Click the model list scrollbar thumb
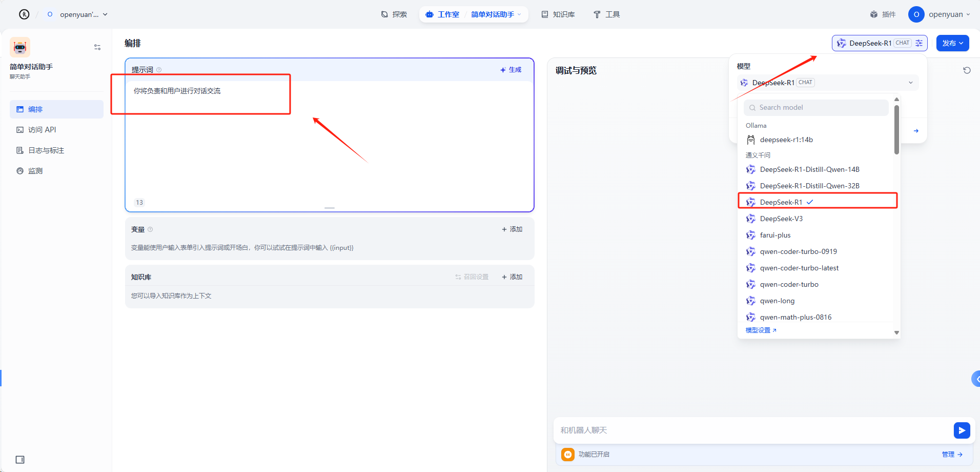 [x=896, y=130]
